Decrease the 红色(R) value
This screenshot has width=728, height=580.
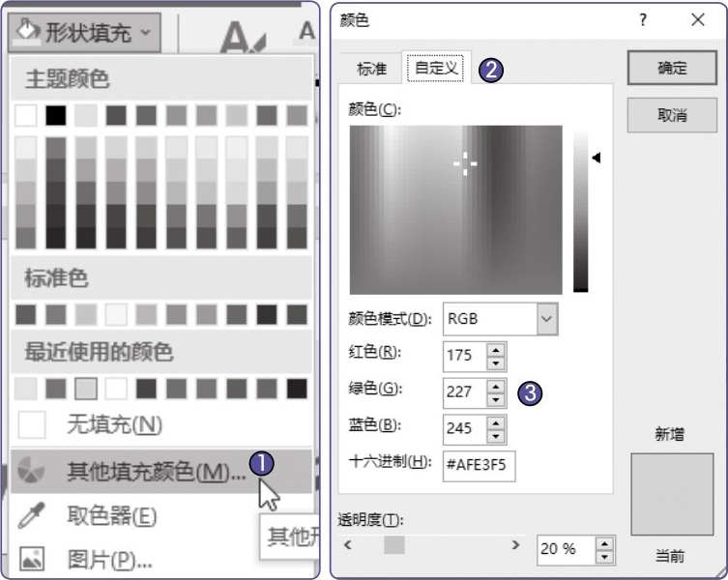[x=496, y=363]
